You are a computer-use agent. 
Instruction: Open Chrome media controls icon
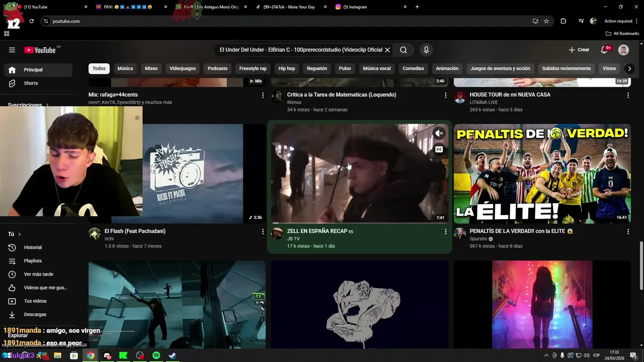581,21
